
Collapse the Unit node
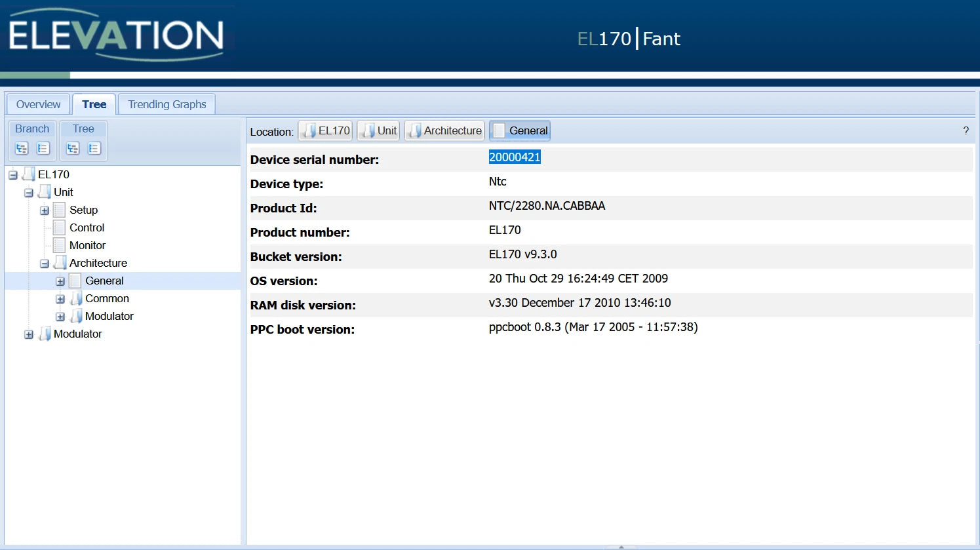[28, 193]
